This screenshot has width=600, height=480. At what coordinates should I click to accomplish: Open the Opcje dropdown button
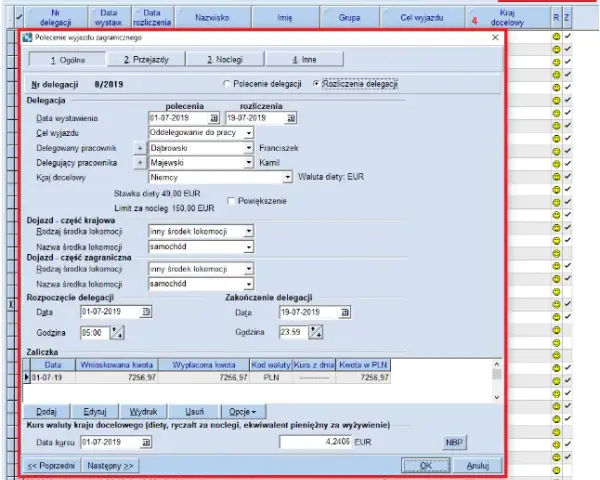click(243, 412)
